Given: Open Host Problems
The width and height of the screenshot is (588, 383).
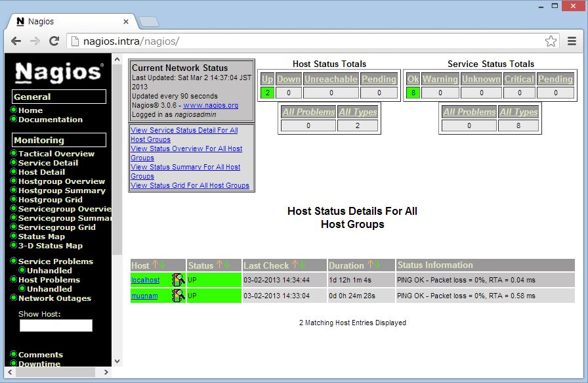Looking at the screenshot, I should (49, 280).
